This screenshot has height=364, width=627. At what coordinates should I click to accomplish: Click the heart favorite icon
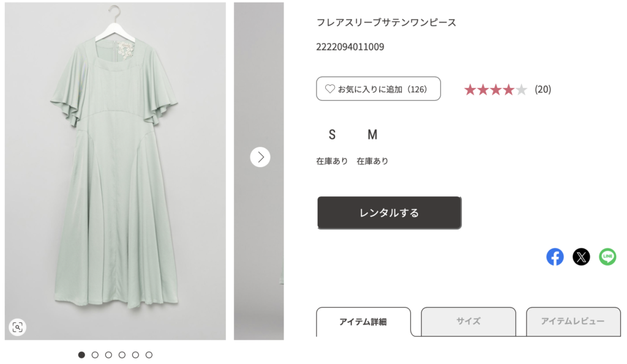tap(329, 89)
